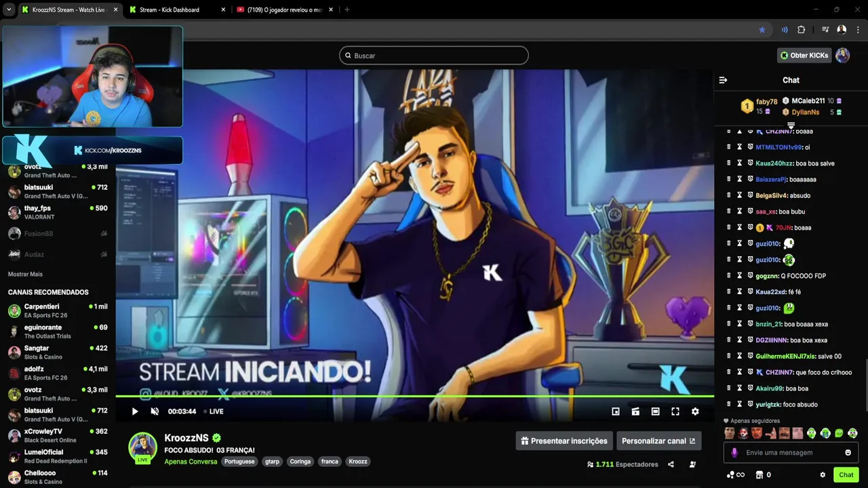The height and width of the screenshot is (488, 868).
Task: Delete MTMILTON1v99's message trash icon
Action: (729, 147)
